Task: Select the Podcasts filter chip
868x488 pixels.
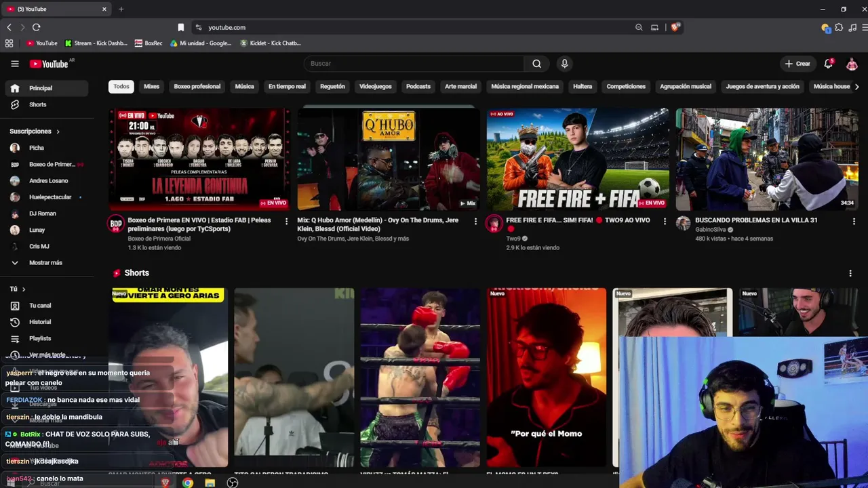Action: pos(418,87)
